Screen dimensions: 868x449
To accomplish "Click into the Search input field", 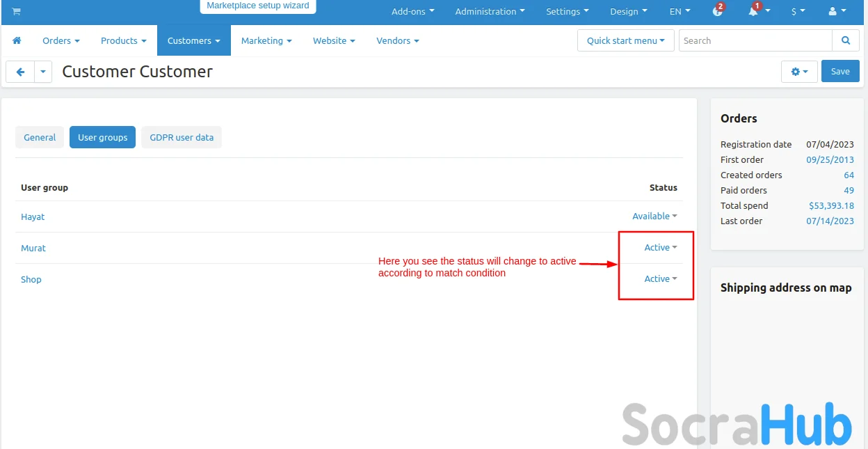I will point(755,41).
